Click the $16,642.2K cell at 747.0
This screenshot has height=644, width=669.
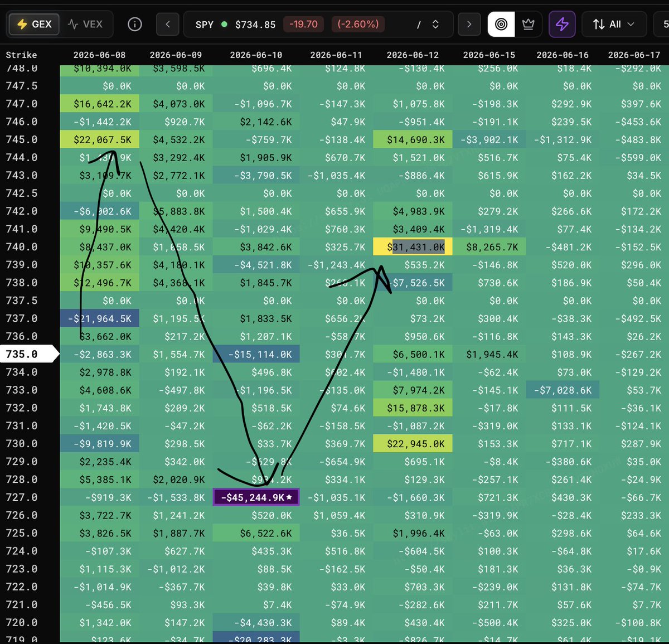coord(100,104)
